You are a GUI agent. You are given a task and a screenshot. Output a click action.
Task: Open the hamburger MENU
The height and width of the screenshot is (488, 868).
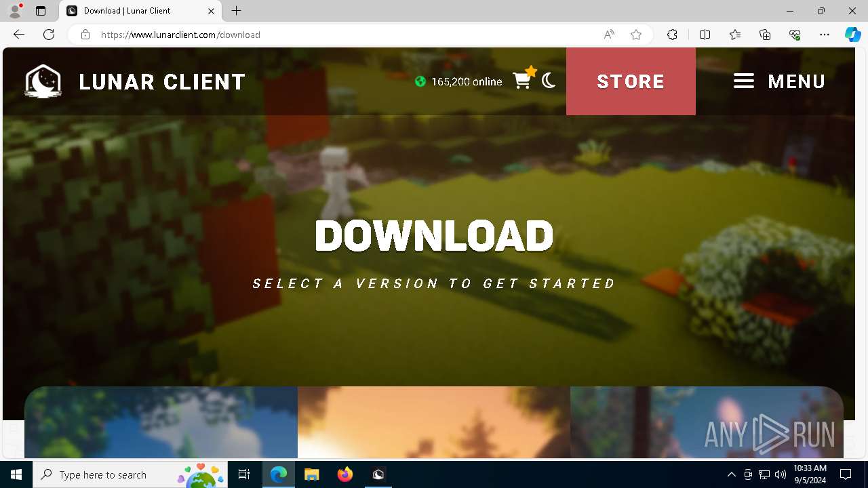pyautogui.click(x=779, y=81)
